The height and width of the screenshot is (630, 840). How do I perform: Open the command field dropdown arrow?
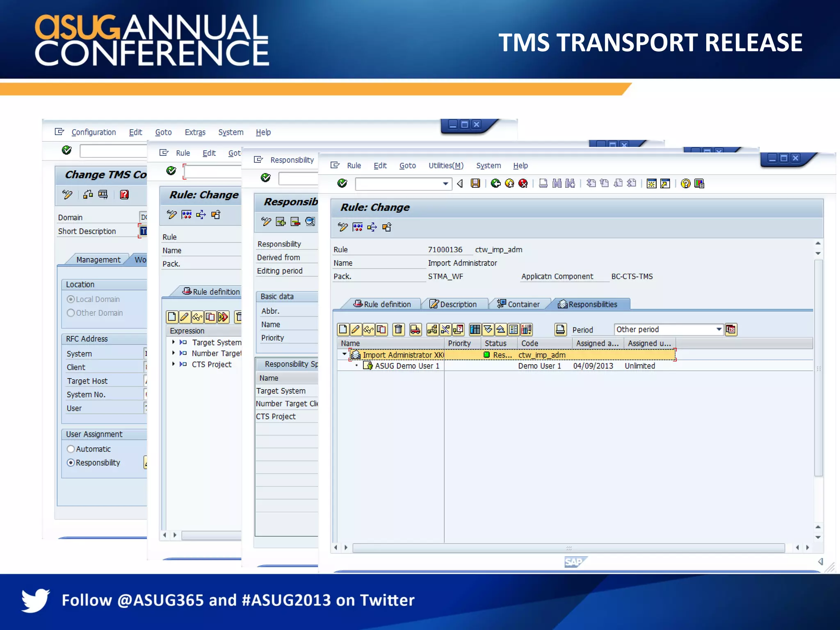coord(445,184)
